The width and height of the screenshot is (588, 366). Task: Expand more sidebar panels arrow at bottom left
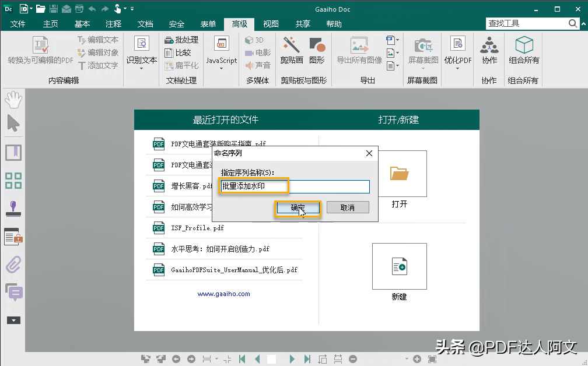pyautogui.click(x=13, y=321)
